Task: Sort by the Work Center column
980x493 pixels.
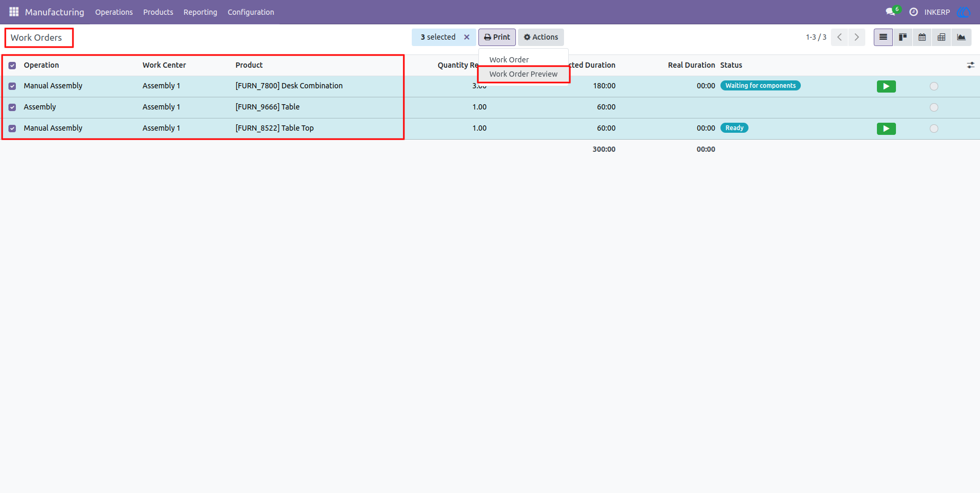Action: pyautogui.click(x=164, y=65)
